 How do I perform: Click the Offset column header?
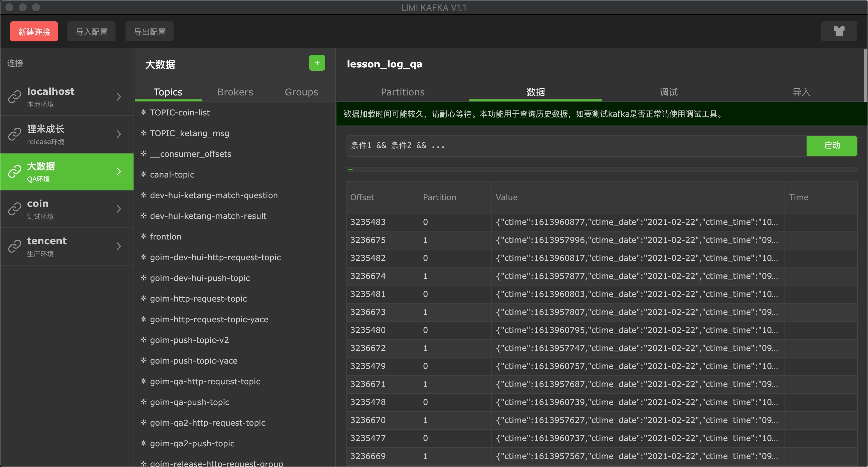coord(383,197)
